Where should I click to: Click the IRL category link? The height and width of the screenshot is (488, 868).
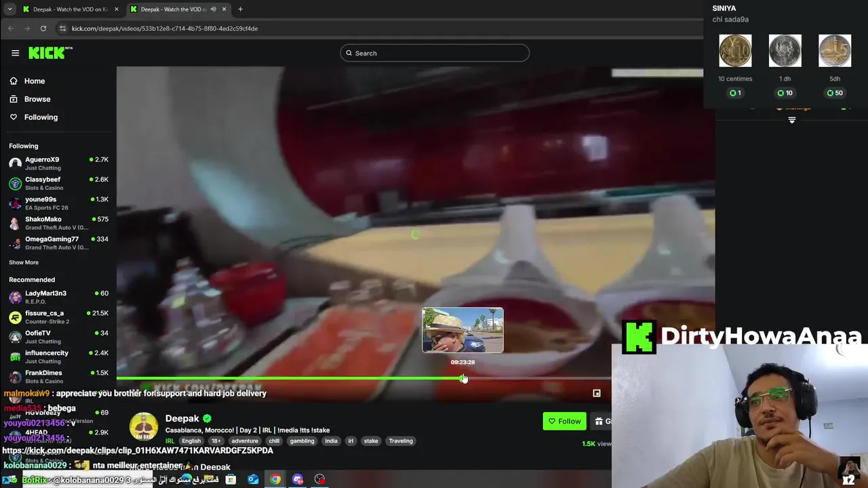[x=170, y=441]
